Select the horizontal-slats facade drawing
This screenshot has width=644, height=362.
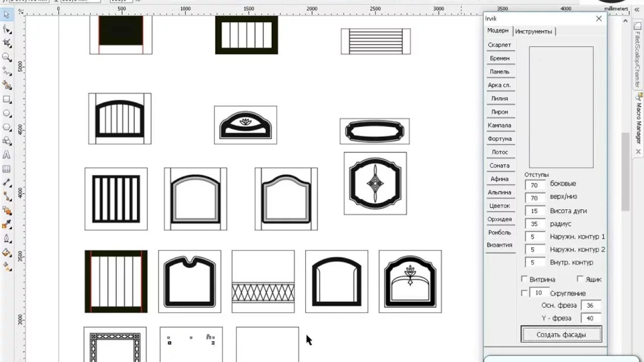(x=376, y=41)
